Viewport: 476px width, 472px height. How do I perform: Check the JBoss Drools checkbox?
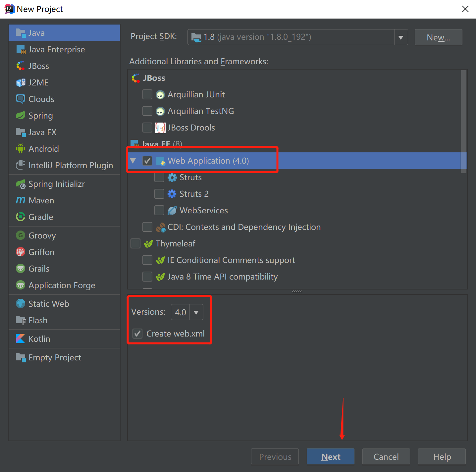click(x=147, y=128)
